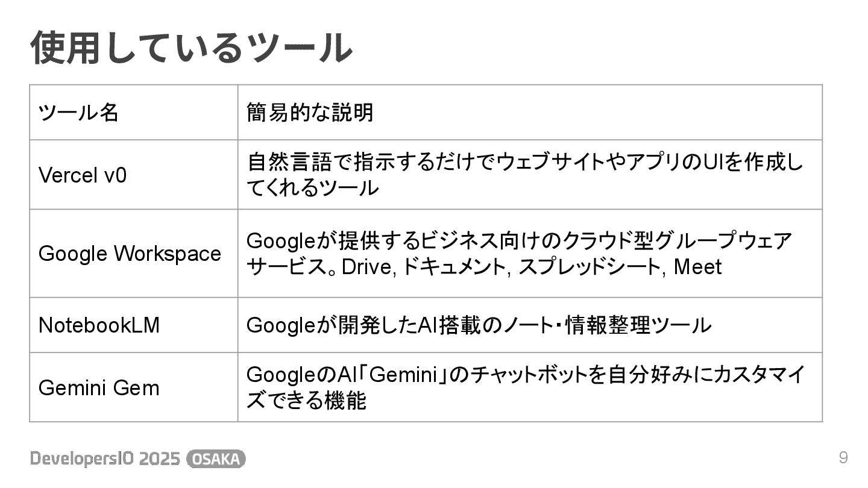
Task: Click the word Meet in the Workspace description
Action: [x=697, y=267]
